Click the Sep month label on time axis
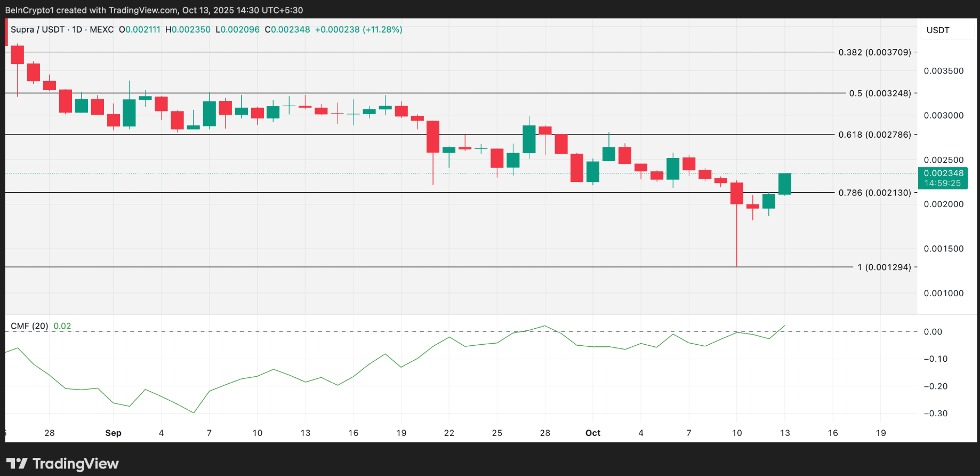This screenshot has width=980, height=476. [113, 433]
